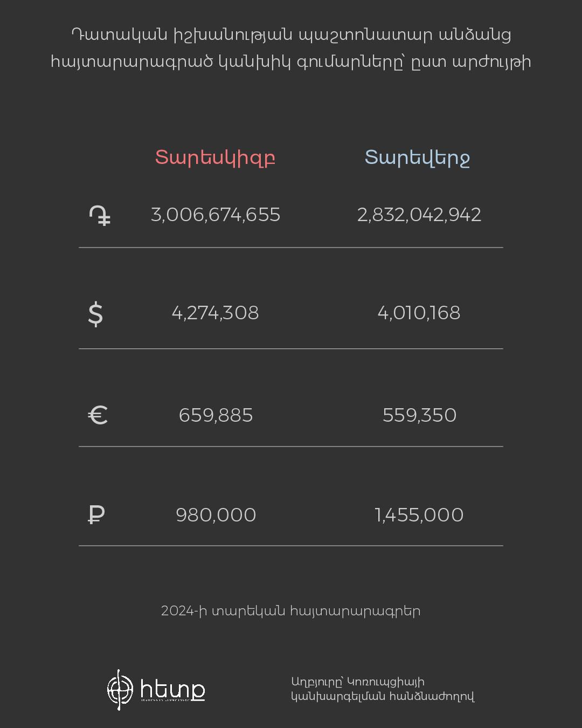Click the divider line under ruble row
Screen dimensions: 582x728
pyautogui.click(x=291, y=546)
